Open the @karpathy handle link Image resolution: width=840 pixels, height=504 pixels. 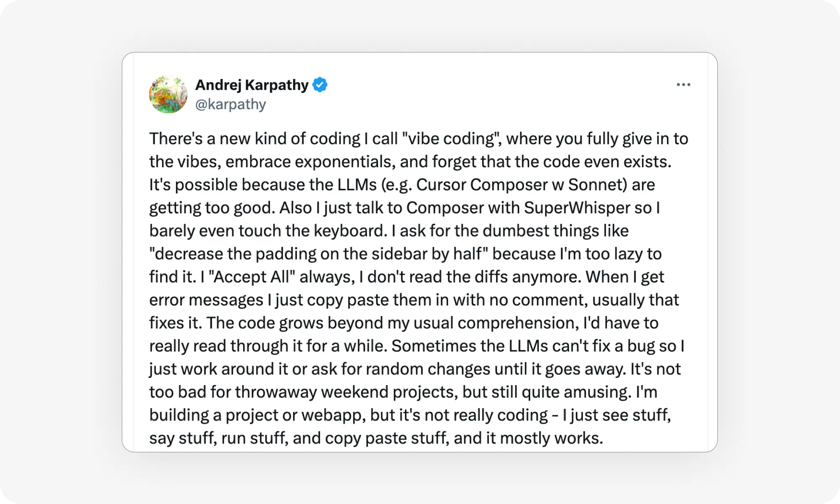[x=231, y=104]
